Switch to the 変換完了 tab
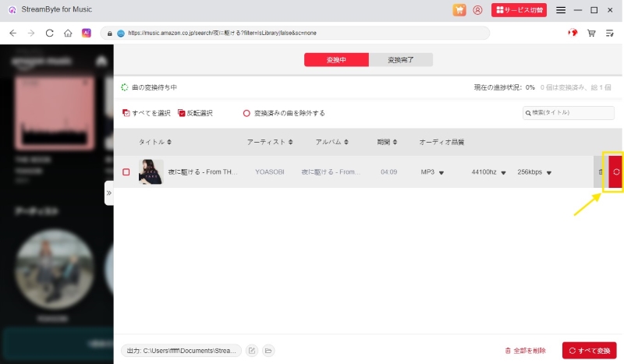624x364 pixels. [401, 60]
